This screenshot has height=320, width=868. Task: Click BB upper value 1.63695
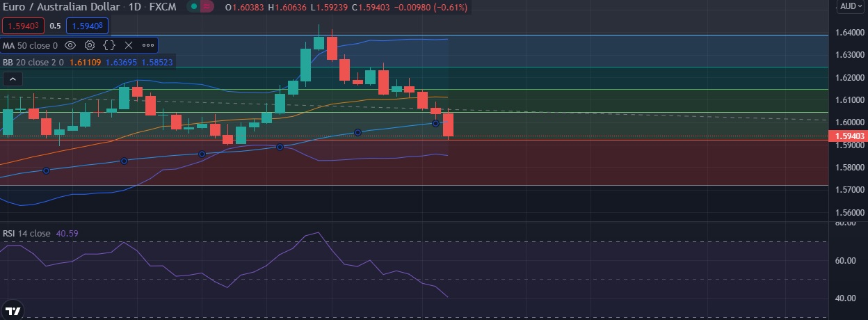(x=121, y=62)
